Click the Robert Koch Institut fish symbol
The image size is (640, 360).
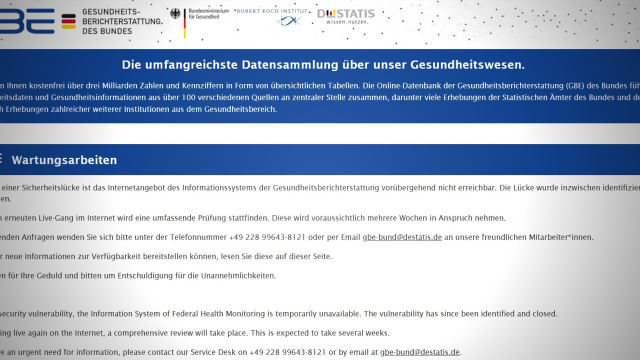pos(289,21)
